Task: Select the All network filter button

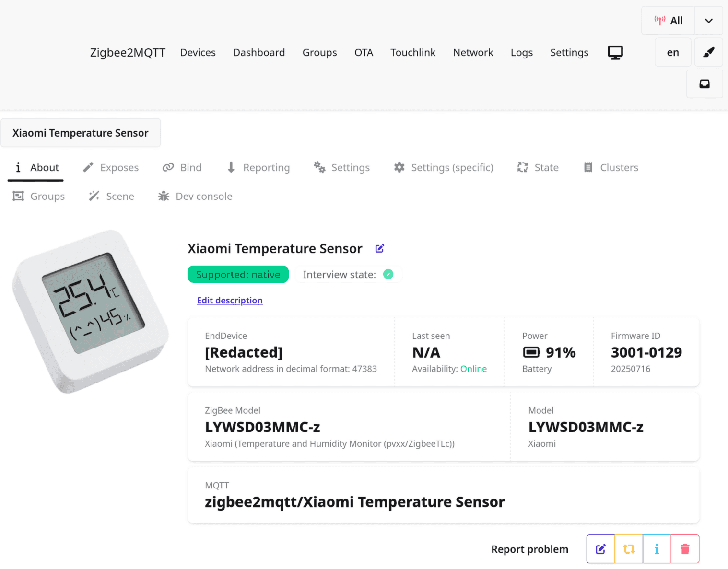Action: [669, 21]
